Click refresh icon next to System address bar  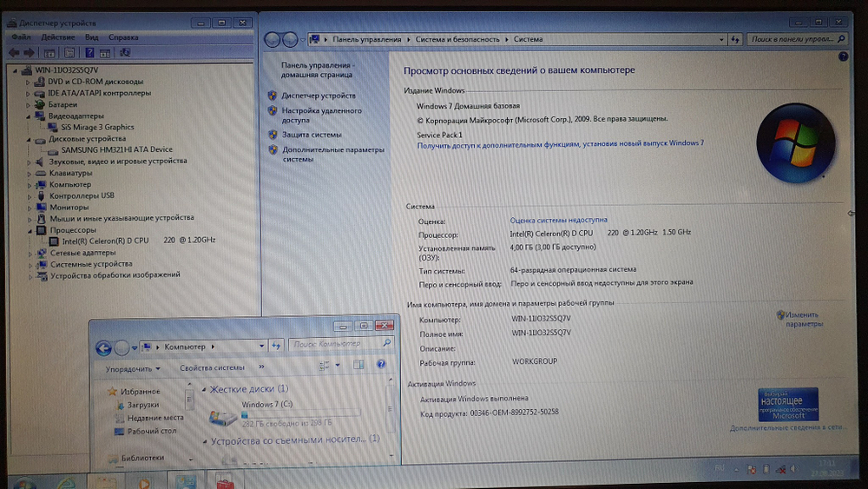coord(735,39)
